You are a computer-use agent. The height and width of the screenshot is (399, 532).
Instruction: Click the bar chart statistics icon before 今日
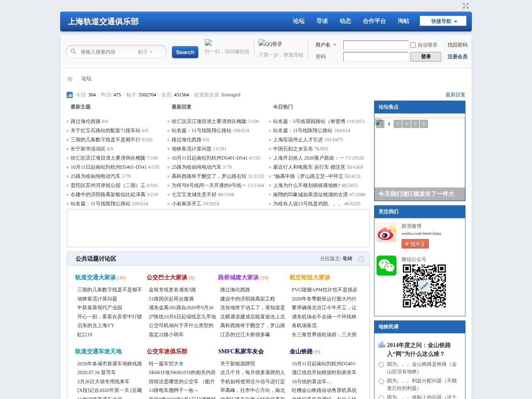pyautogui.click(x=69, y=95)
